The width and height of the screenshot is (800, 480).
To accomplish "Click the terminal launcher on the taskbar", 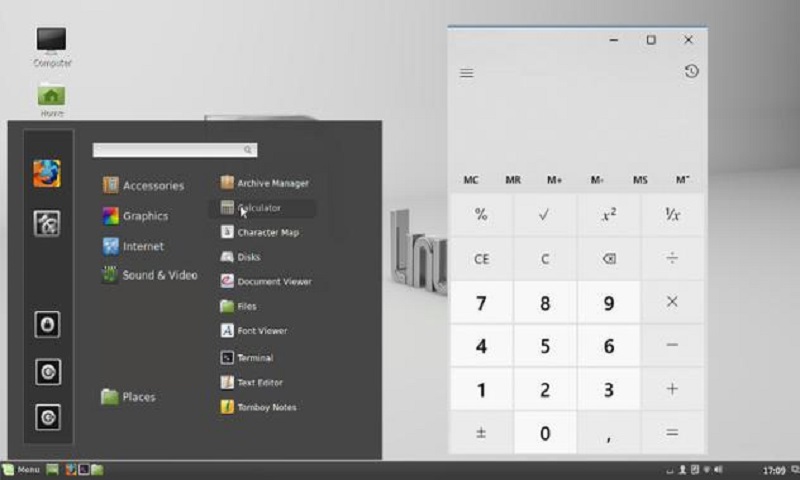I will 84,469.
